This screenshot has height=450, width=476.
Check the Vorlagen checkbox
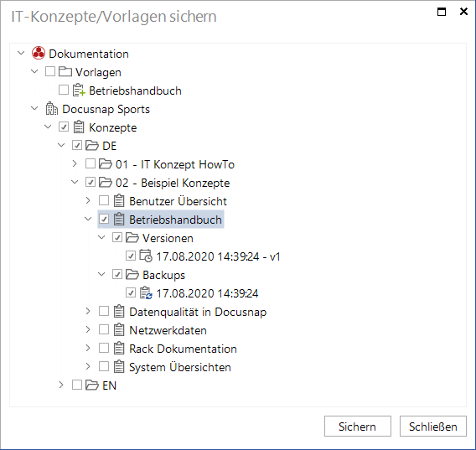50,72
